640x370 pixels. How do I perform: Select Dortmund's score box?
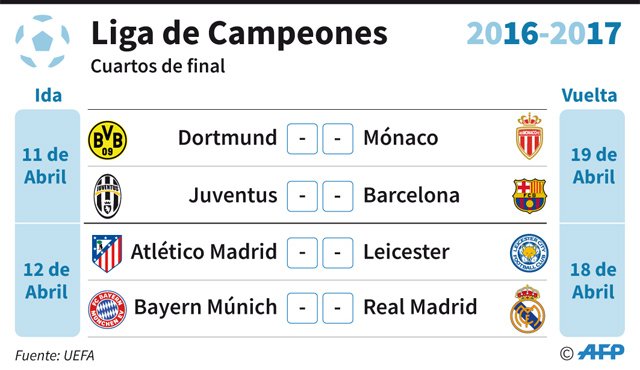coord(302,139)
